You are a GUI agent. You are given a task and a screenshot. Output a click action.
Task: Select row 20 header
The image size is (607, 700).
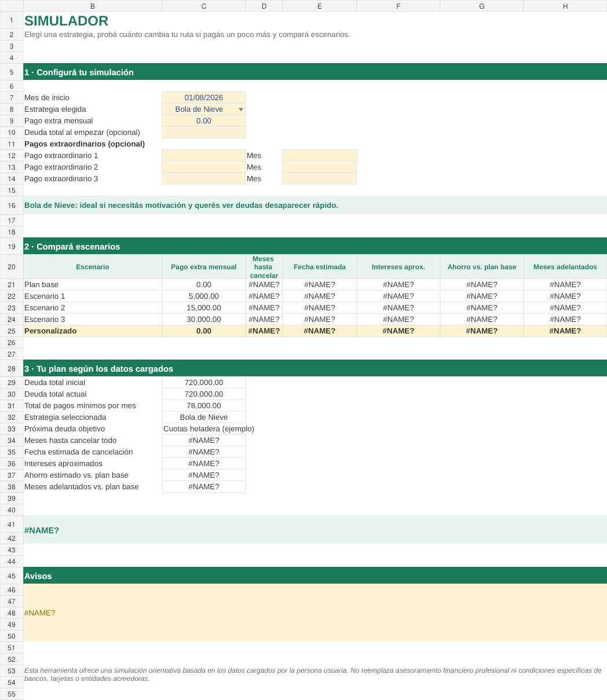tap(12, 267)
